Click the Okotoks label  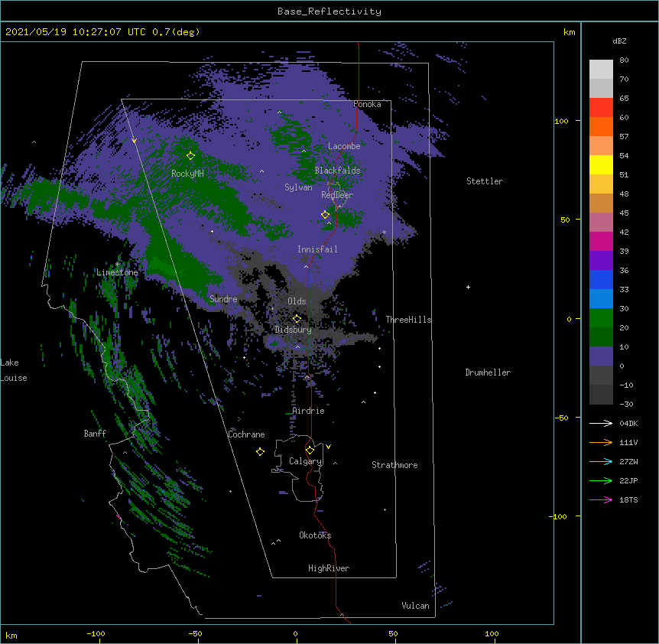pyautogui.click(x=315, y=535)
